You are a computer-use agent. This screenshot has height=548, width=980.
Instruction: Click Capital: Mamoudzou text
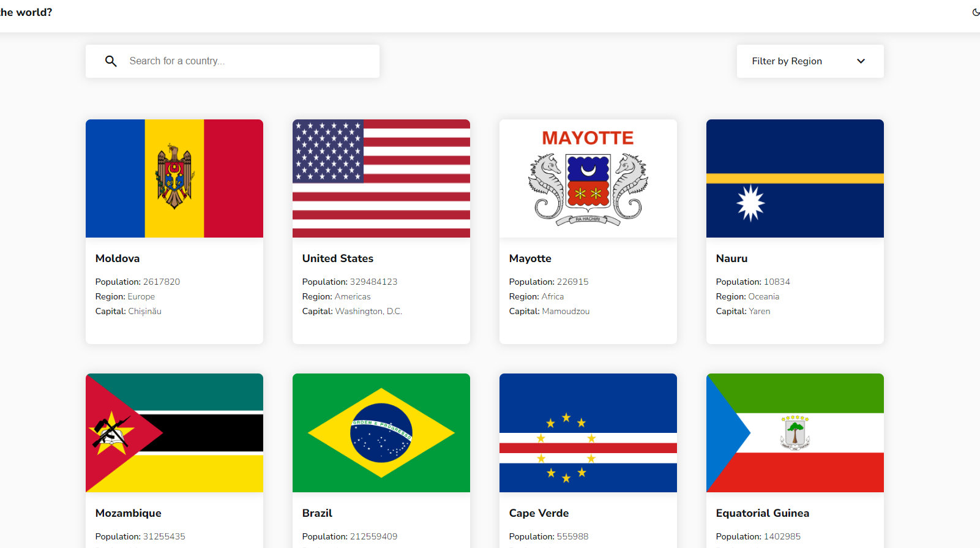[x=550, y=311]
